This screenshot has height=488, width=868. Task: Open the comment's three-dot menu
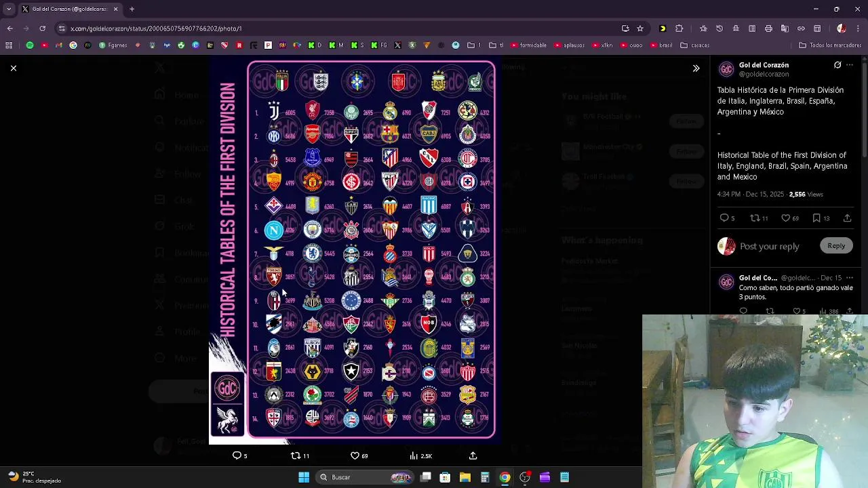[x=850, y=278]
